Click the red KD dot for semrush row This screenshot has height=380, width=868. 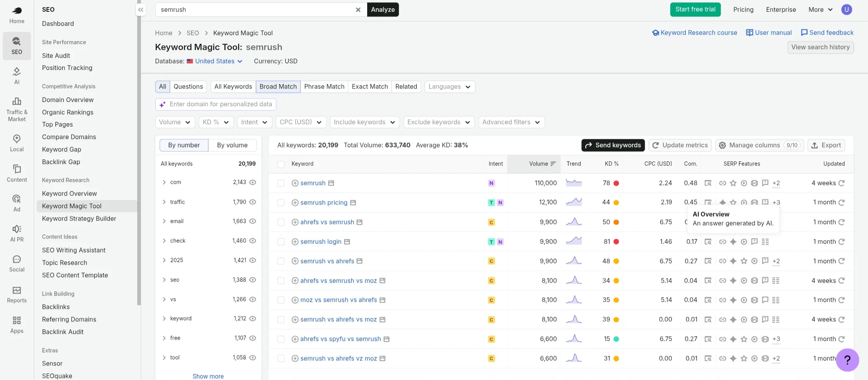point(616,183)
